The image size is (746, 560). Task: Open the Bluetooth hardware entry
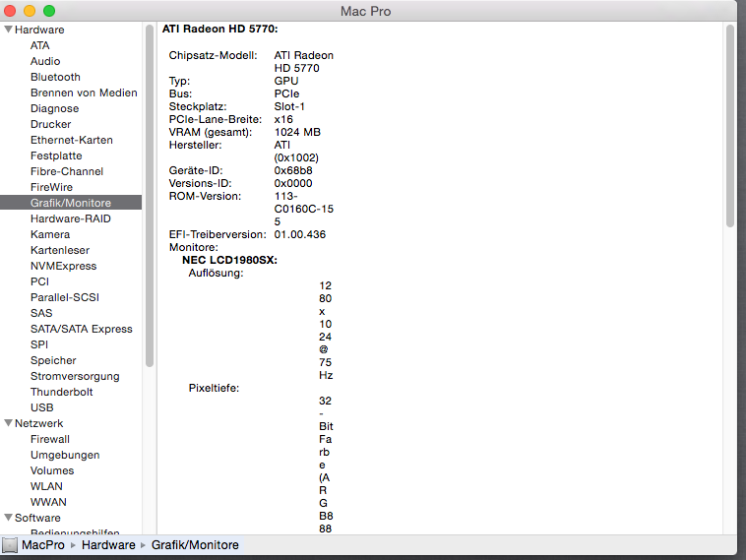pos(55,77)
